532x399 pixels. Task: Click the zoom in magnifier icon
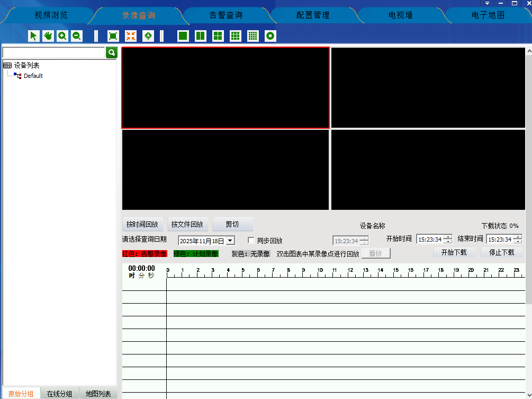click(x=62, y=36)
